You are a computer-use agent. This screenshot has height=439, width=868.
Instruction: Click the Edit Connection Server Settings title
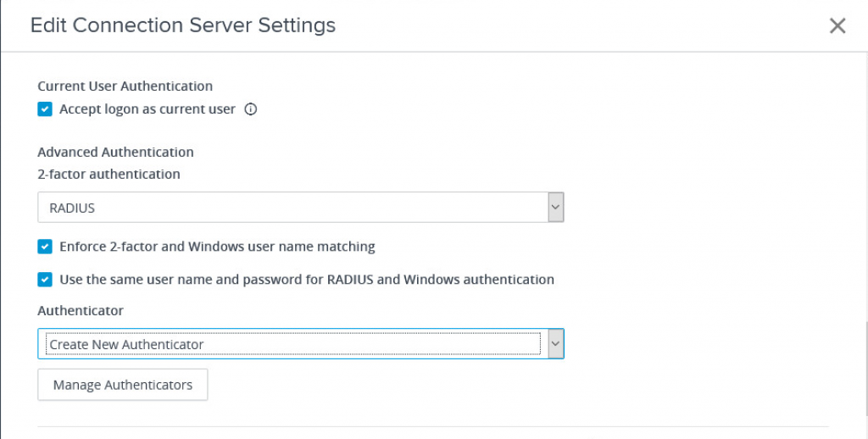pyautogui.click(x=183, y=25)
